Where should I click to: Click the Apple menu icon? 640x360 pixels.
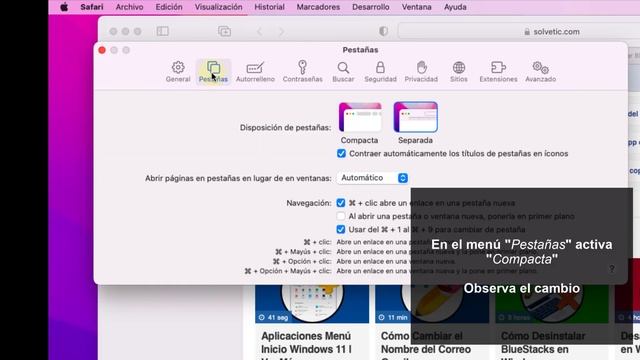click(64, 7)
